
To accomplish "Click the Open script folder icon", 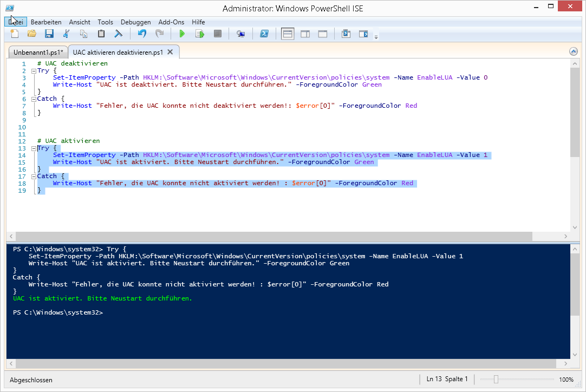I will click(x=32, y=34).
